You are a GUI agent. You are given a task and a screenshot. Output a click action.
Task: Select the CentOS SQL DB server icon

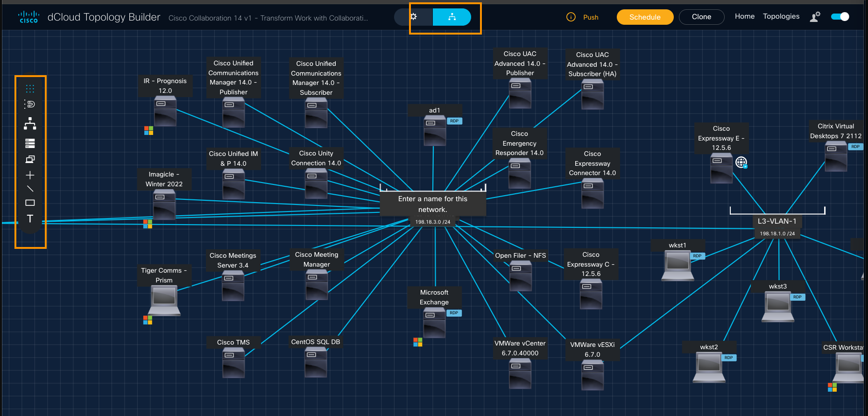[316, 362]
